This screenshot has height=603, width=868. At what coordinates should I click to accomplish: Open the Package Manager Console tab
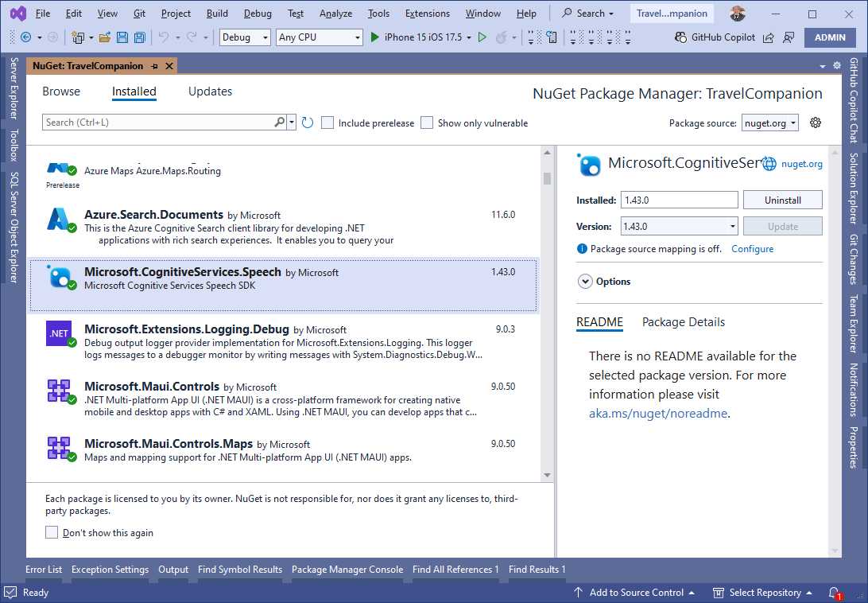[x=347, y=570]
